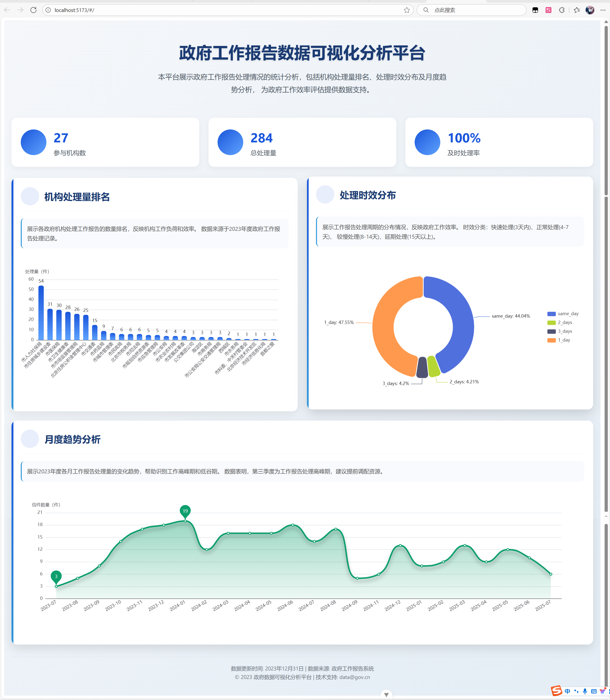
Task: Expand the down arrow at page bottom
Action: click(386, 694)
